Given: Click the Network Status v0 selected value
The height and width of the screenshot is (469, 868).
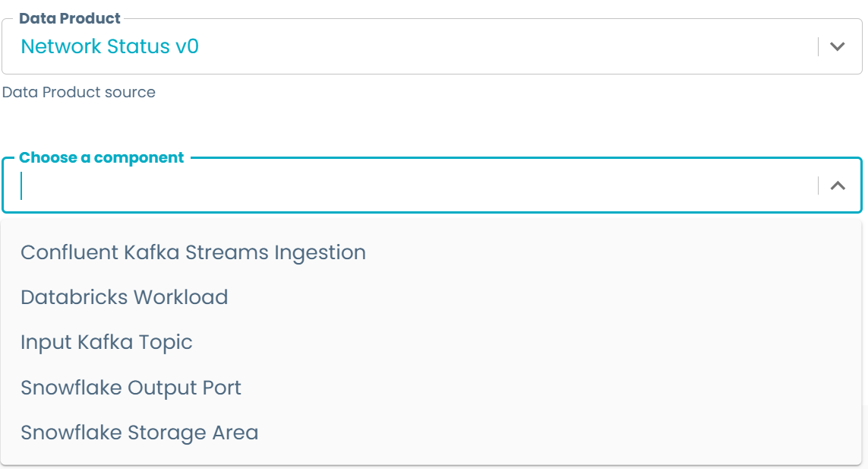Looking at the screenshot, I should click(x=109, y=46).
